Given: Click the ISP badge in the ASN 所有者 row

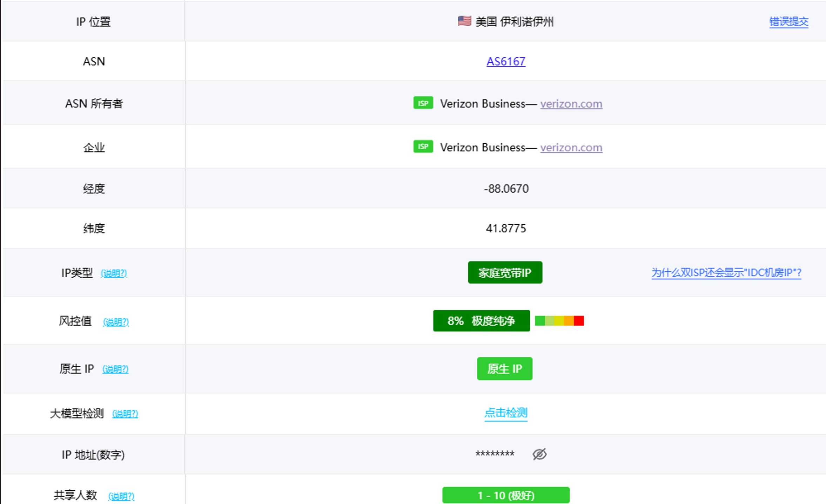Looking at the screenshot, I should tap(423, 103).
